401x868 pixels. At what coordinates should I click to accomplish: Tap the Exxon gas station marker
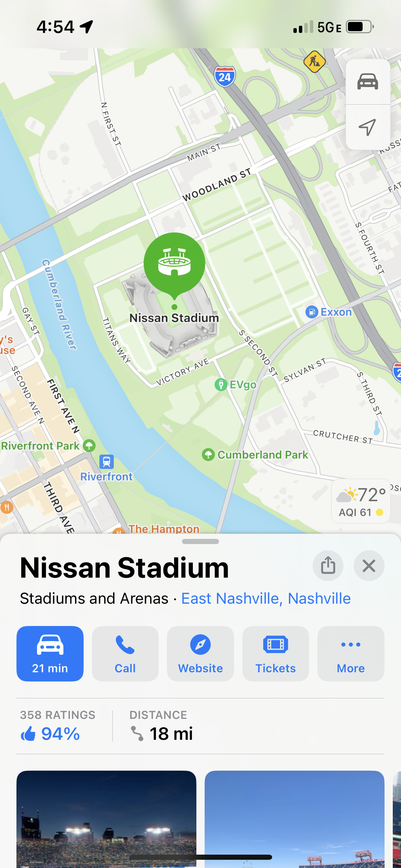coord(312,312)
